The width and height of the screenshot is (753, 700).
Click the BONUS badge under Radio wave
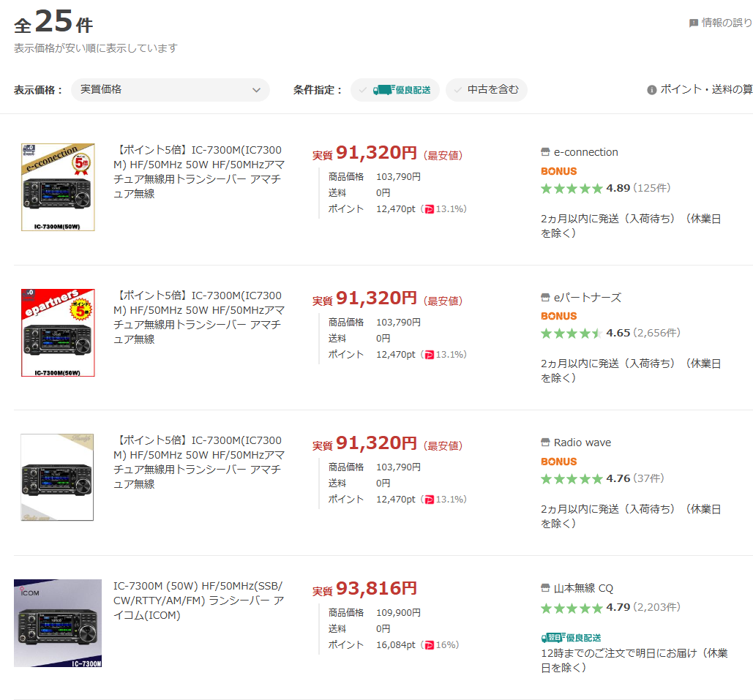558,462
